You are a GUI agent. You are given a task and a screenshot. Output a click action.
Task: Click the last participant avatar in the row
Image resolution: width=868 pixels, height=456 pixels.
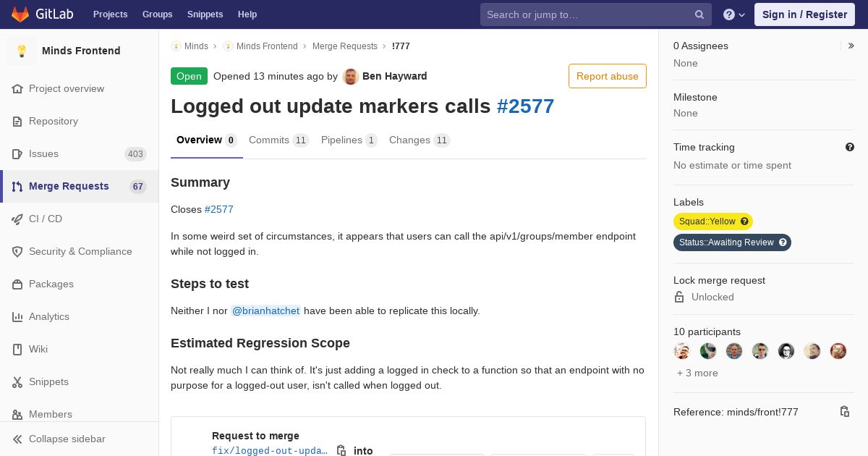[838, 351]
